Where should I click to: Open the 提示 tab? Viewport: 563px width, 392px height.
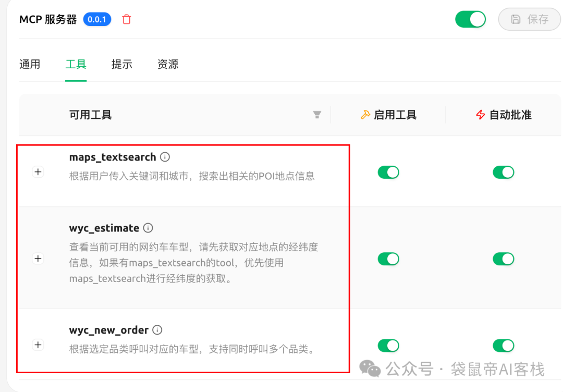[121, 64]
